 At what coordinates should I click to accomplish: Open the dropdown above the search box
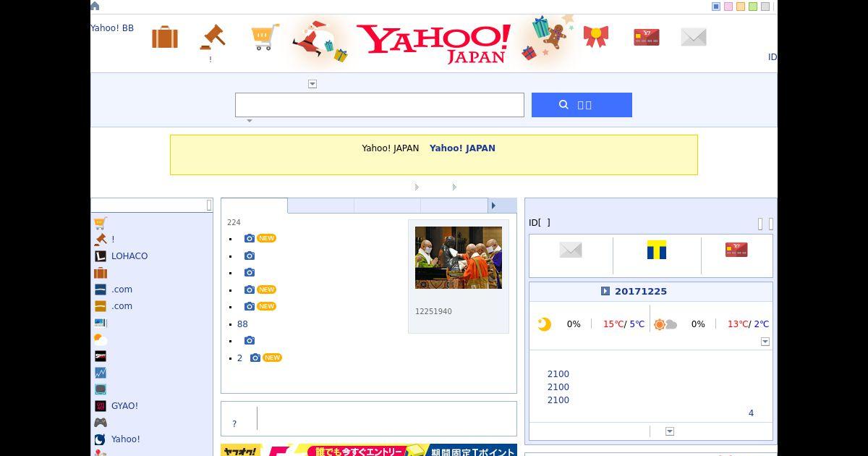tap(312, 84)
